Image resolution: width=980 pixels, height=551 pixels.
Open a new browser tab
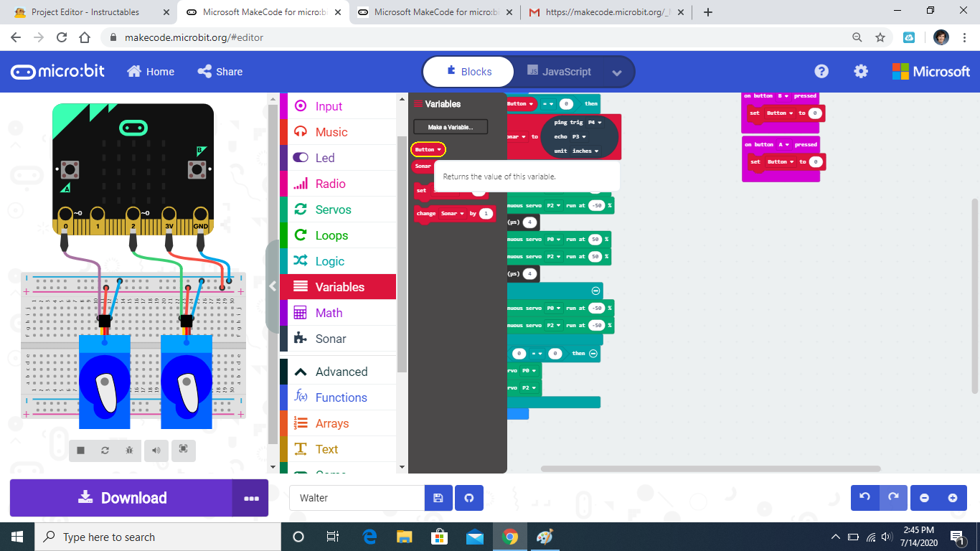pyautogui.click(x=708, y=12)
